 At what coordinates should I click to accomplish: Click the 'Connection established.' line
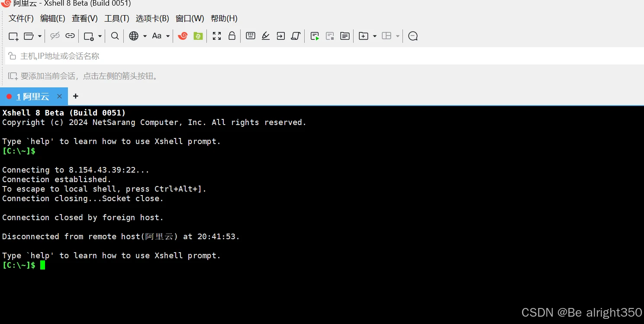(57, 180)
